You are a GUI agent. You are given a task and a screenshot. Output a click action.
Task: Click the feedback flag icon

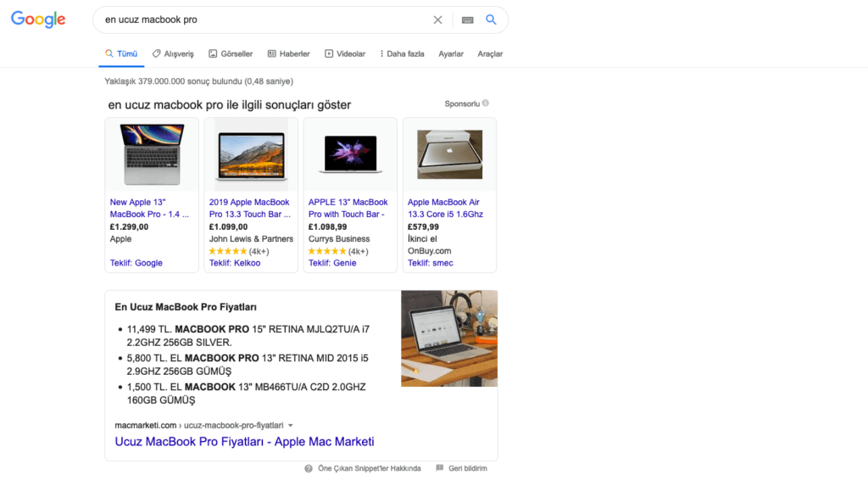click(x=440, y=468)
